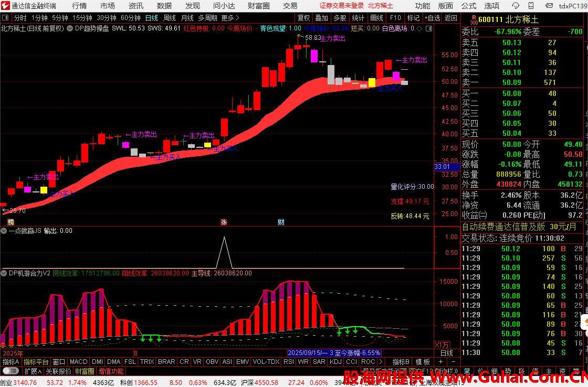Open the 日线 period selector at chart corner
588x387 pixels.
pyautogui.click(x=447, y=353)
